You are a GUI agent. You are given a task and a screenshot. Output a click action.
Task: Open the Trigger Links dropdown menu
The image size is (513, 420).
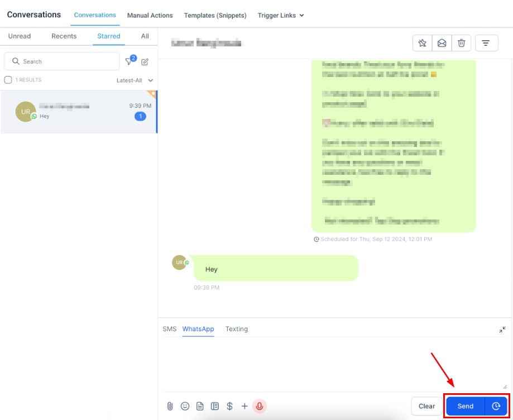[x=281, y=16]
